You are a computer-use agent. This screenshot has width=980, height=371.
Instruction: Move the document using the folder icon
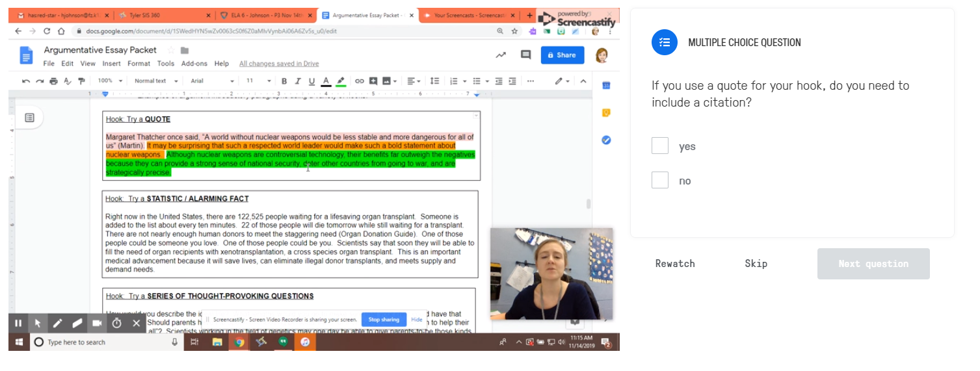click(185, 50)
